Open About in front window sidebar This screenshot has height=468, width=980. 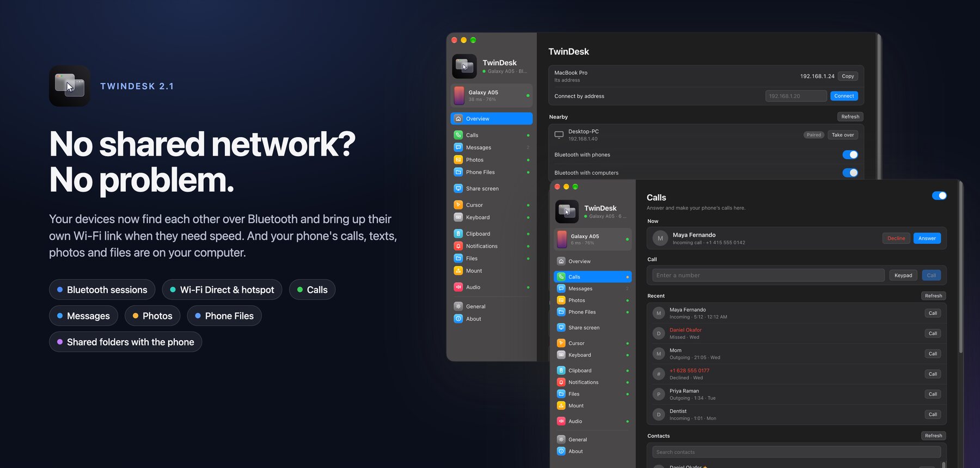click(592, 451)
